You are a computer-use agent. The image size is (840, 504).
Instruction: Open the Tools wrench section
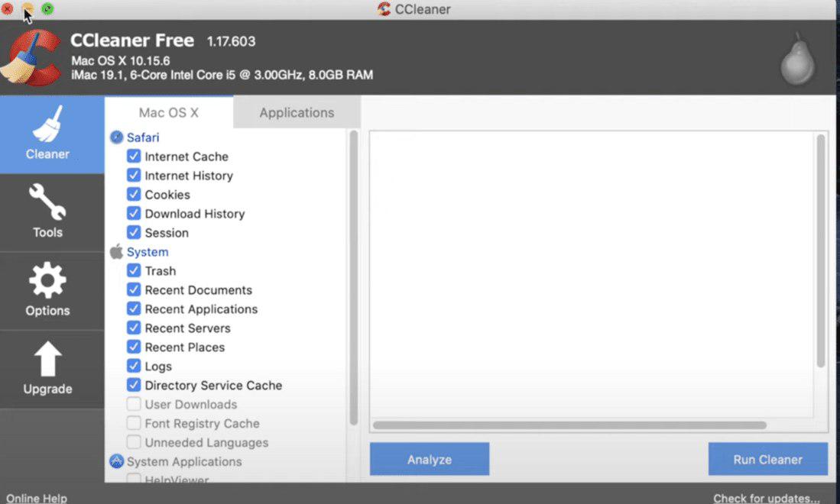point(51,212)
